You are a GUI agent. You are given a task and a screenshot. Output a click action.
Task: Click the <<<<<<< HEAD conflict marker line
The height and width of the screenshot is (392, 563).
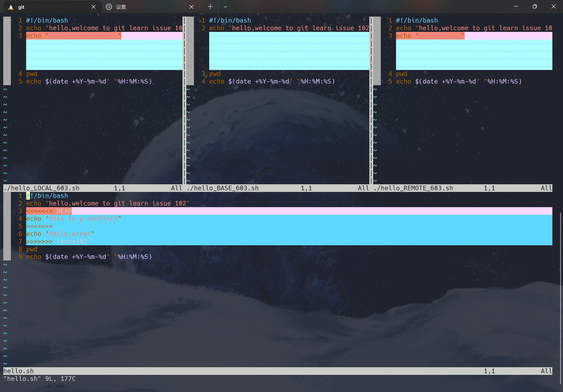click(49, 211)
